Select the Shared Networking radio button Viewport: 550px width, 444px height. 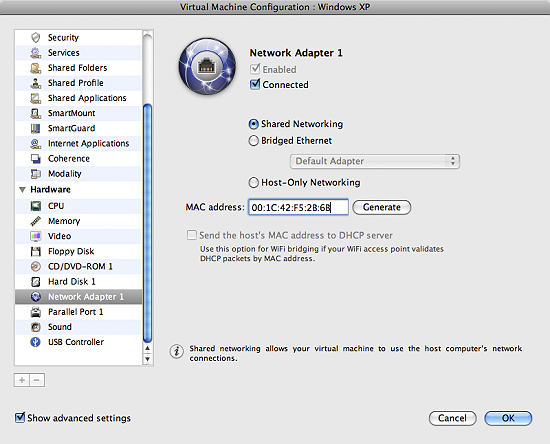coord(253,124)
